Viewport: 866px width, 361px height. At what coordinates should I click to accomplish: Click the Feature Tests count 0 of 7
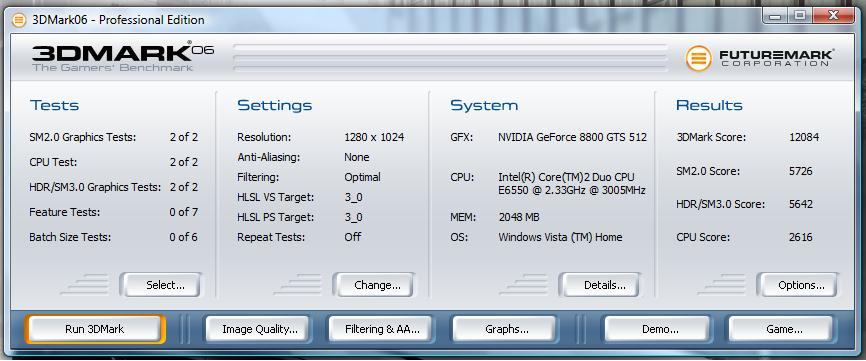point(184,212)
